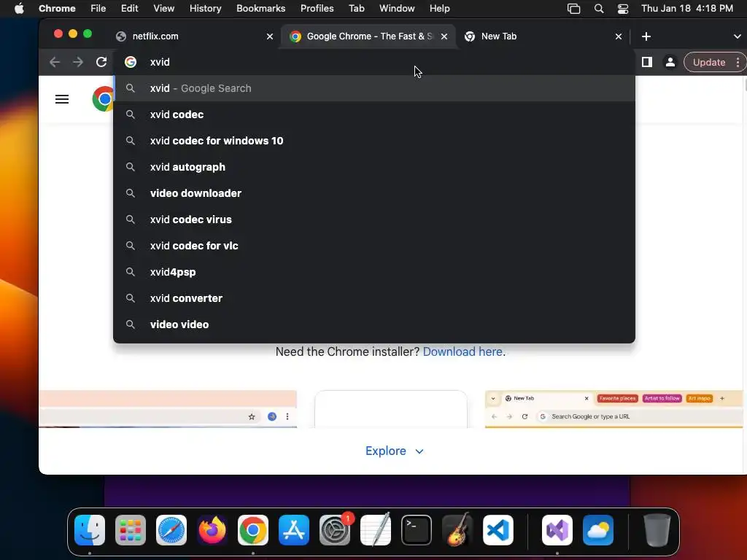
Task: Open the Apple menu
Action: click(19, 9)
